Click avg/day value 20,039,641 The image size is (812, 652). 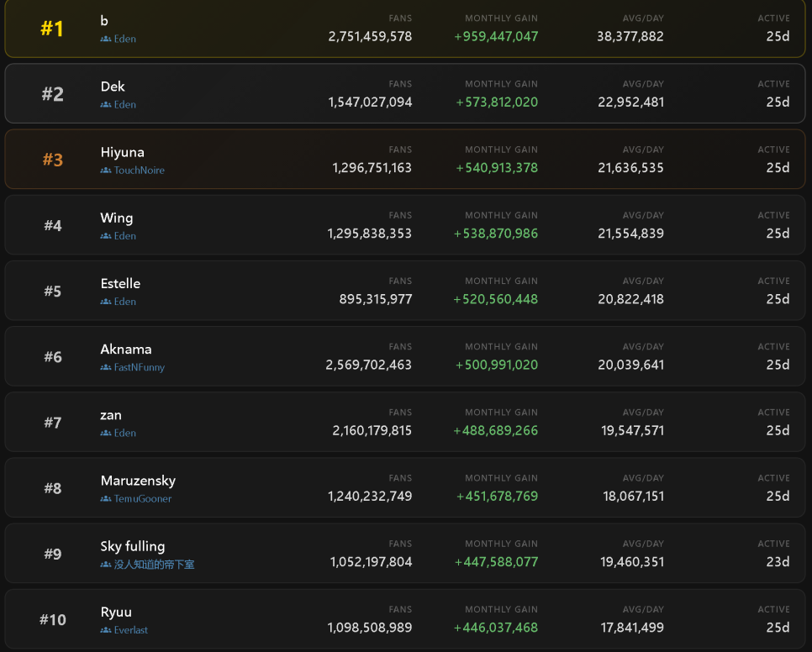pyautogui.click(x=630, y=365)
